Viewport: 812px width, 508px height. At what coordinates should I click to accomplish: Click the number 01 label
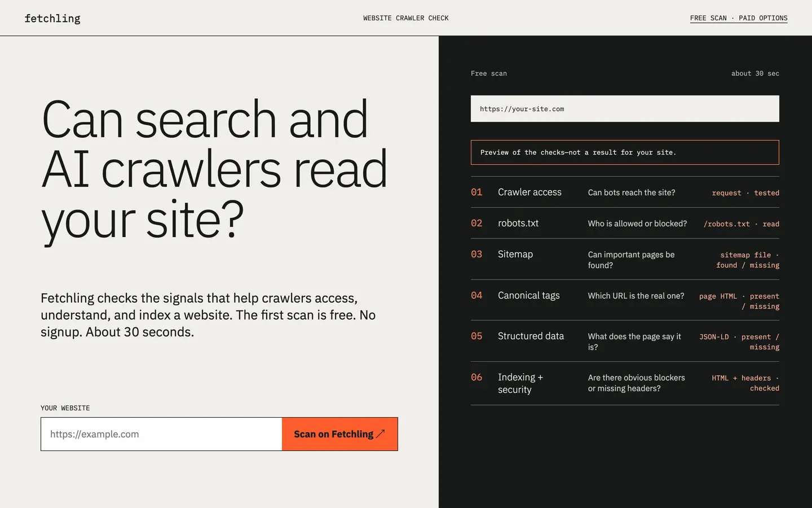click(476, 192)
